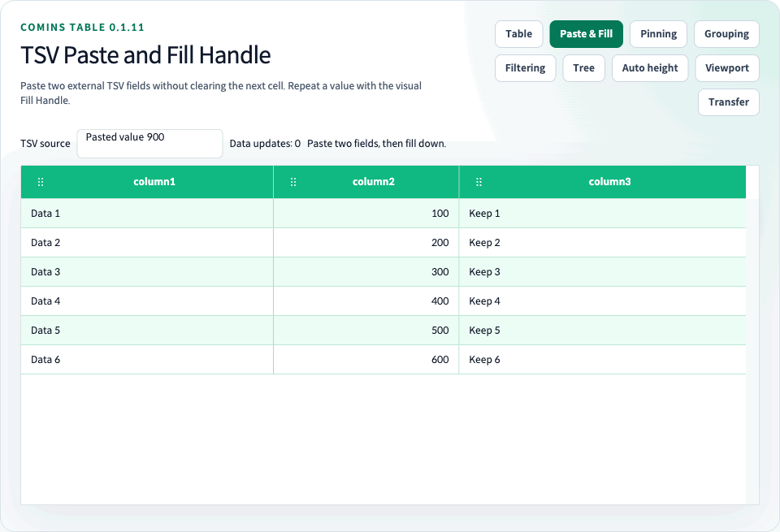Viewport: 780px width, 532px height.
Task: Click column3 drag handle icon
Action: click(479, 182)
